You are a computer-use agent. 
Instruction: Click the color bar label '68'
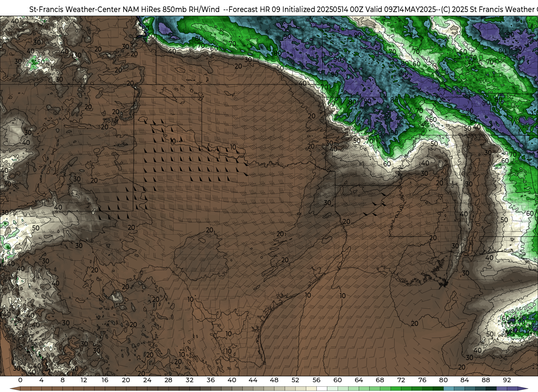380,380
